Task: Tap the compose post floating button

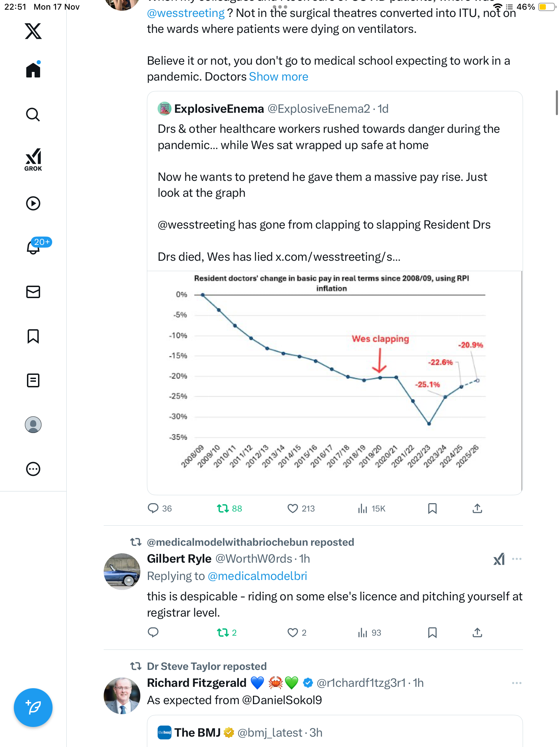Action: pyautogui.click(x=33, y=708)
